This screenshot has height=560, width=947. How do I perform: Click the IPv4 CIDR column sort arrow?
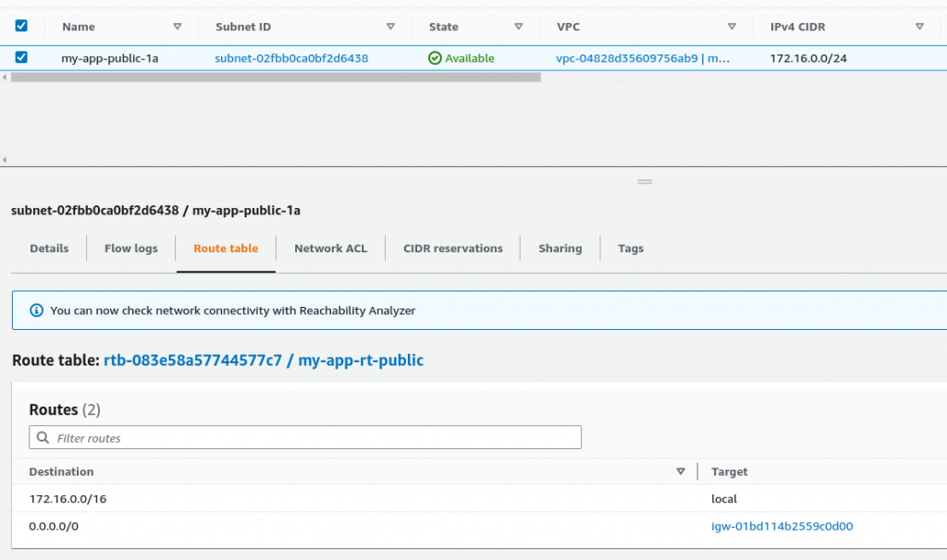(919, 27)
